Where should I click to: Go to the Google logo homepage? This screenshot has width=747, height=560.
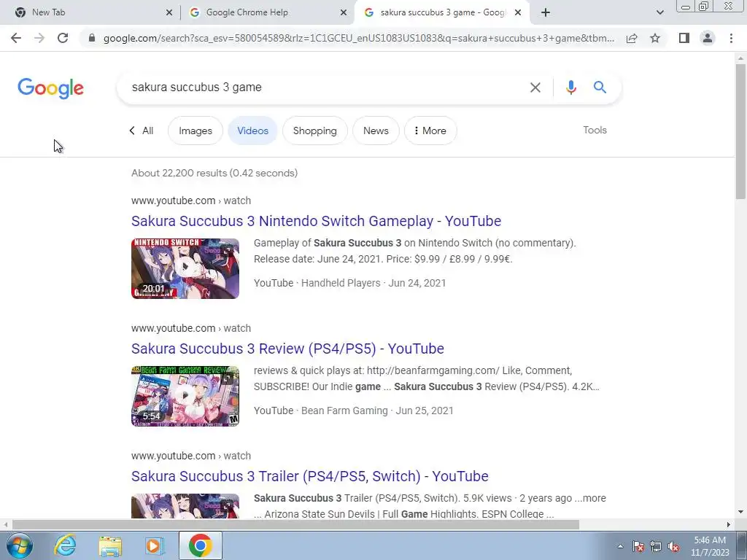click(50, 88)
